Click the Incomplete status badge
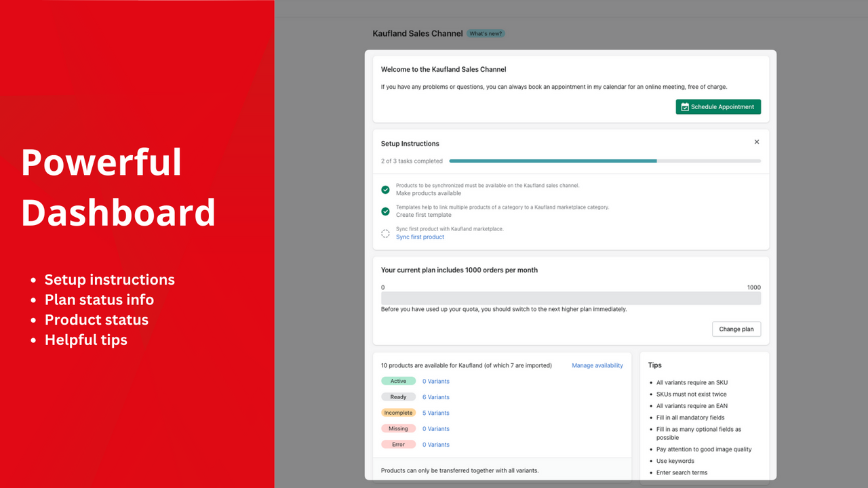Viewport: 868px width, 488px height. point(398,413)
